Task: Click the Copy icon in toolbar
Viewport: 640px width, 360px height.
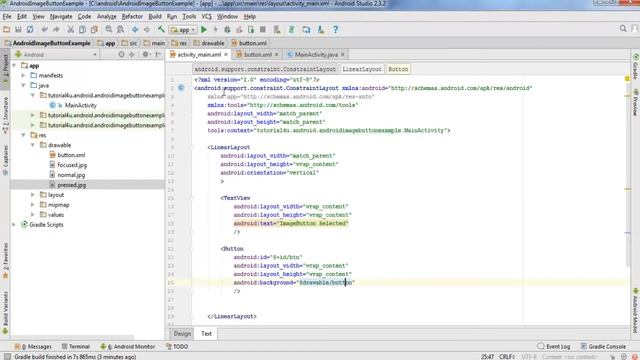Action: pos(82,29)
